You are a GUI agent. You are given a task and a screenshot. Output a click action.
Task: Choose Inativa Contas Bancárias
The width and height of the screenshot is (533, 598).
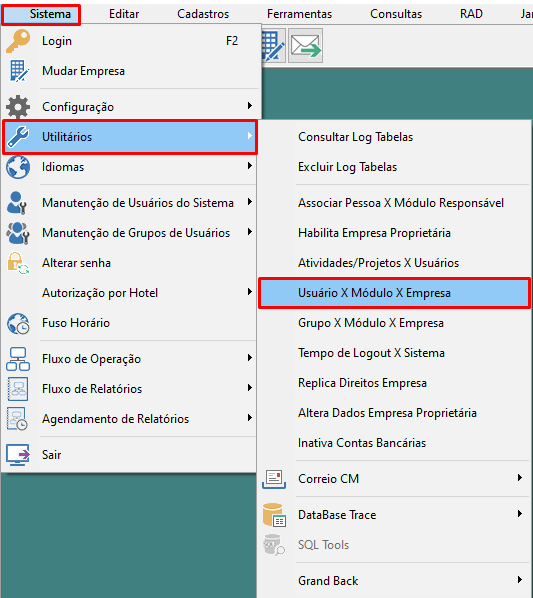[362, 443]
